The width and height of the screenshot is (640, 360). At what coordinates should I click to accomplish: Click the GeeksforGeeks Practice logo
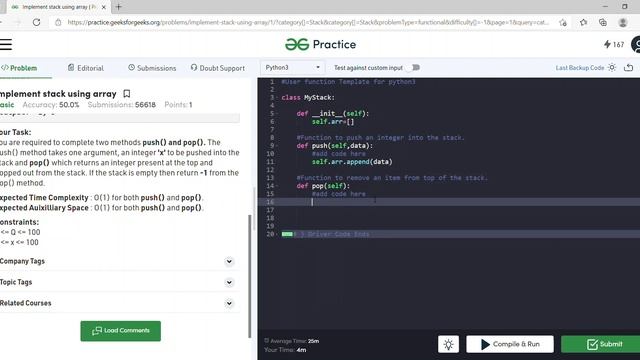[x=320, y=44]
